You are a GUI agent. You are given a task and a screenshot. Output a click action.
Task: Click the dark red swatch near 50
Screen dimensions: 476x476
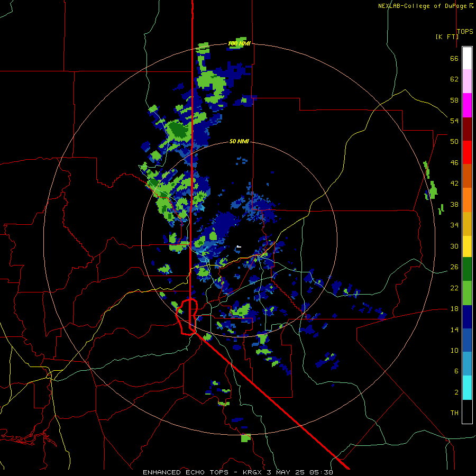pyautogui.click(x=467, y=129)
